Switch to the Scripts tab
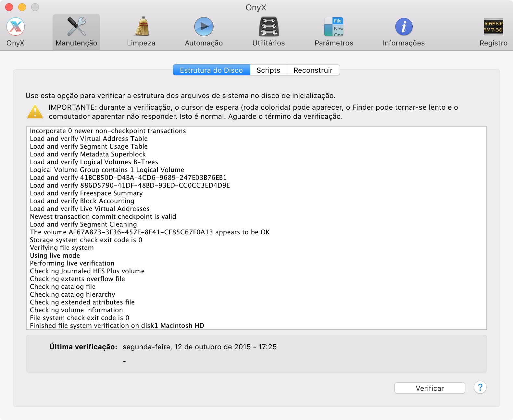Image resolution: width=513 pixels, height=420 pixels. point(268,70)
